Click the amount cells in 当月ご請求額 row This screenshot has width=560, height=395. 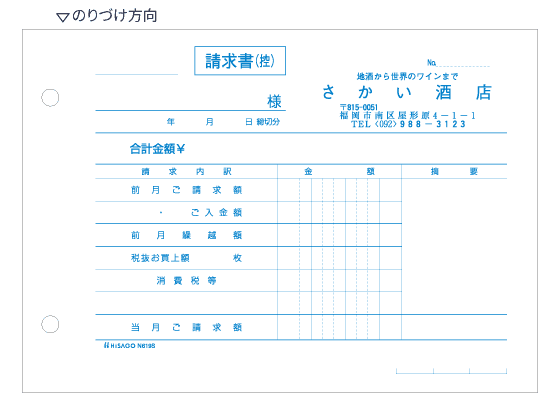[339, 327]
